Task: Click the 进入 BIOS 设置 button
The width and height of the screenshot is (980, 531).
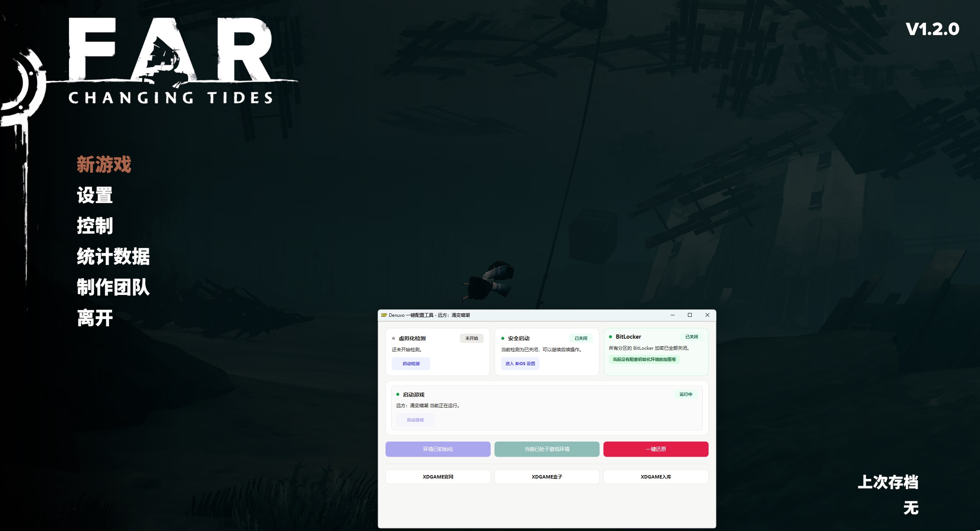Action: (x=520, y=364)
